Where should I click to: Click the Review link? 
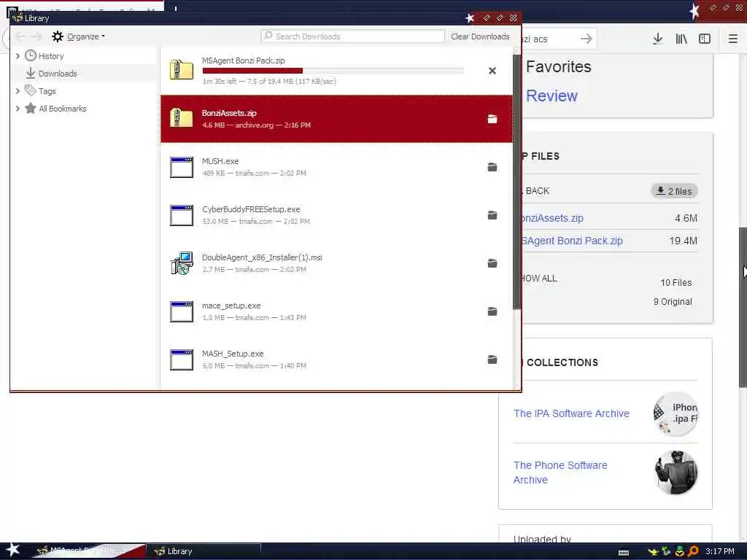click(x=551, y=96)
